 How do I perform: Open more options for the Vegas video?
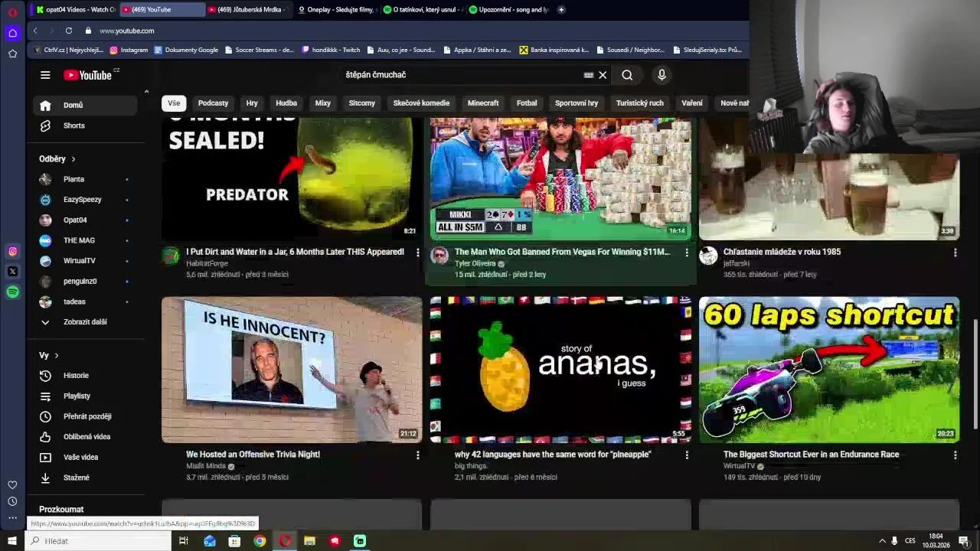[686, 252]
